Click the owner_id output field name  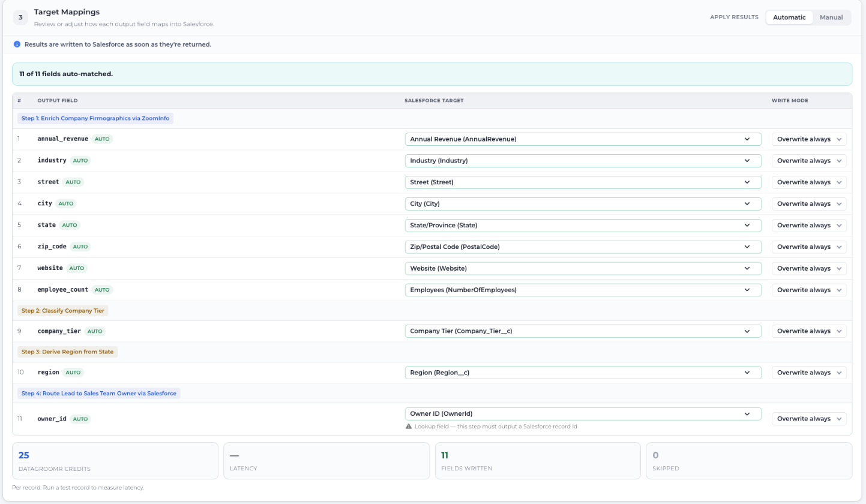[x=52, y=419]
